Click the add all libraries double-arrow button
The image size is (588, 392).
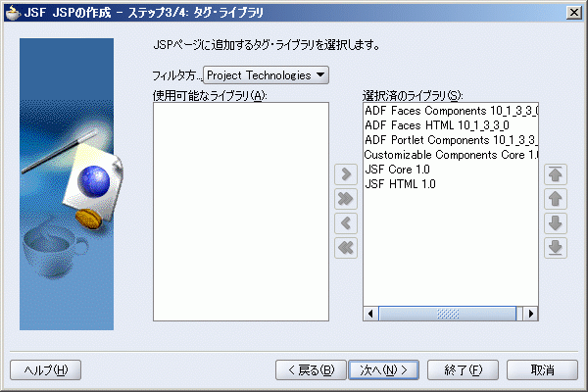coord(346,199)
